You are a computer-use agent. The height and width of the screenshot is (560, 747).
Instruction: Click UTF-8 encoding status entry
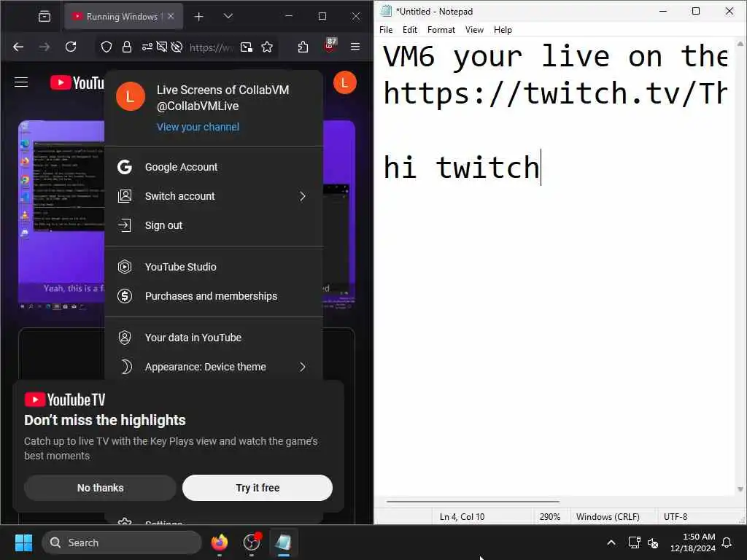(x=676, y=517)
